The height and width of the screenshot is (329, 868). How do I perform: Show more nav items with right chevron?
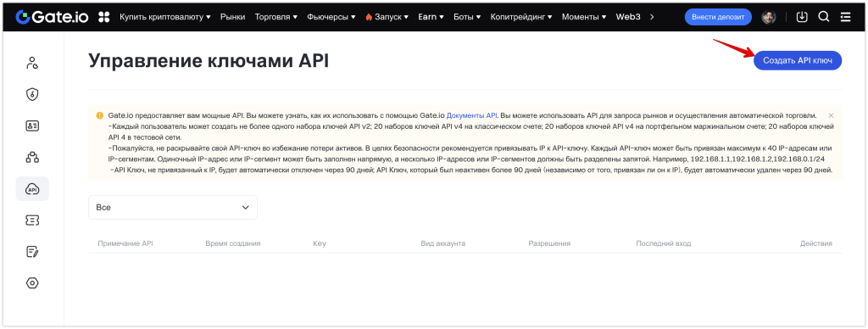[652, 17]
